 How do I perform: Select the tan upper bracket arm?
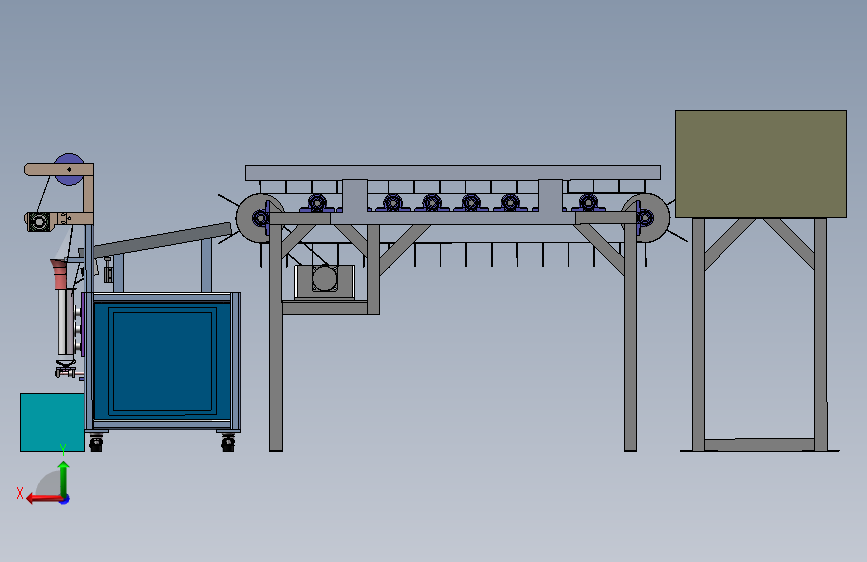click(x=59, y=169)
